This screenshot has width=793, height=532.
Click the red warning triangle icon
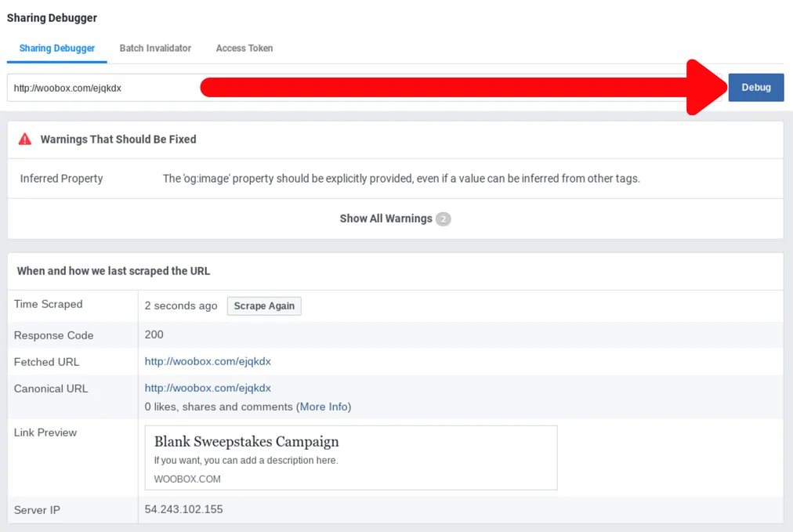(25, 139)
